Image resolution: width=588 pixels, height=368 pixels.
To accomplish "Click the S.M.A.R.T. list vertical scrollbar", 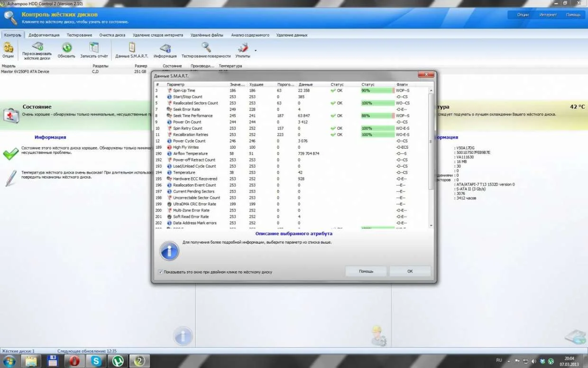I will click(x=431, y=142).
